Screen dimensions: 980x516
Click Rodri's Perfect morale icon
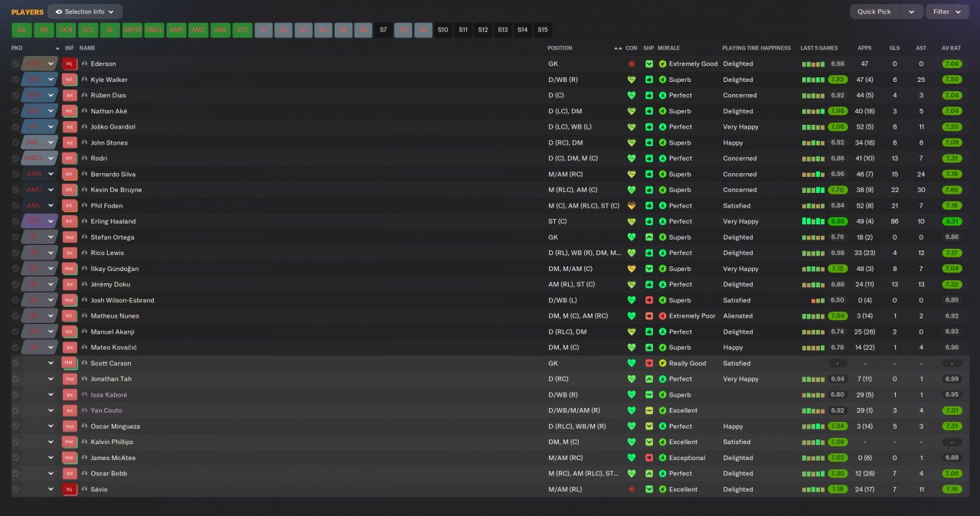click(663, 158)
